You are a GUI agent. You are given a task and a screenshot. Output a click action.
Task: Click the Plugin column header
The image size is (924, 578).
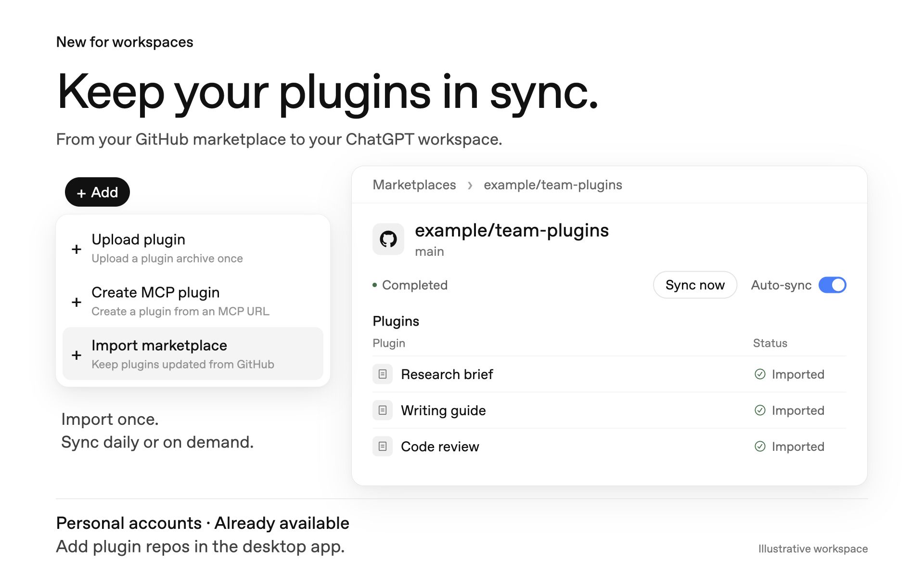click(389, 343)
